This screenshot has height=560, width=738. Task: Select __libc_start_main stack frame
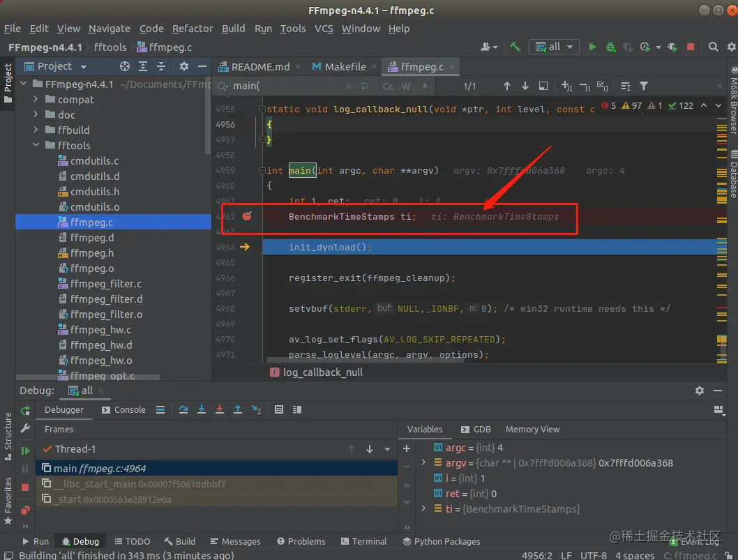(216, 483)
